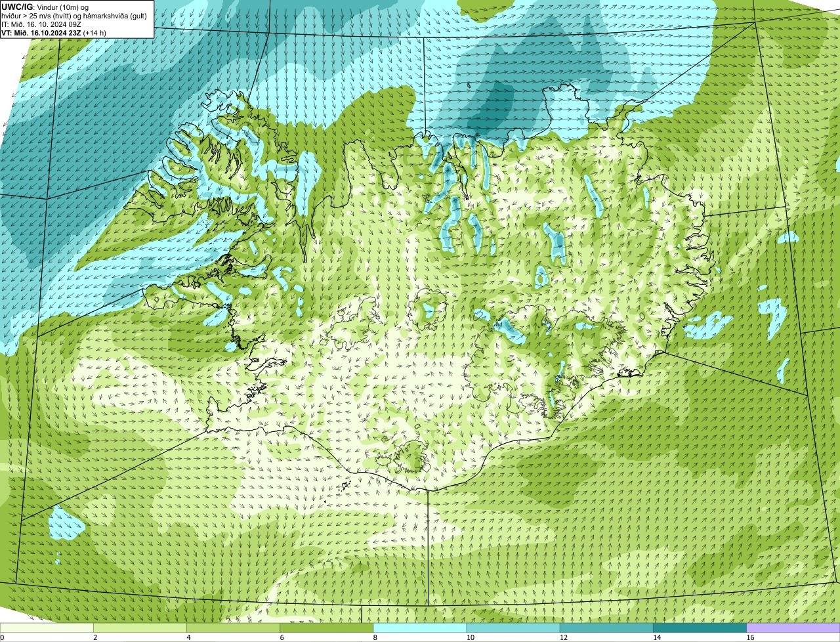Click the scale label "4"
The image size is (840, 642).
click(189, 637)
